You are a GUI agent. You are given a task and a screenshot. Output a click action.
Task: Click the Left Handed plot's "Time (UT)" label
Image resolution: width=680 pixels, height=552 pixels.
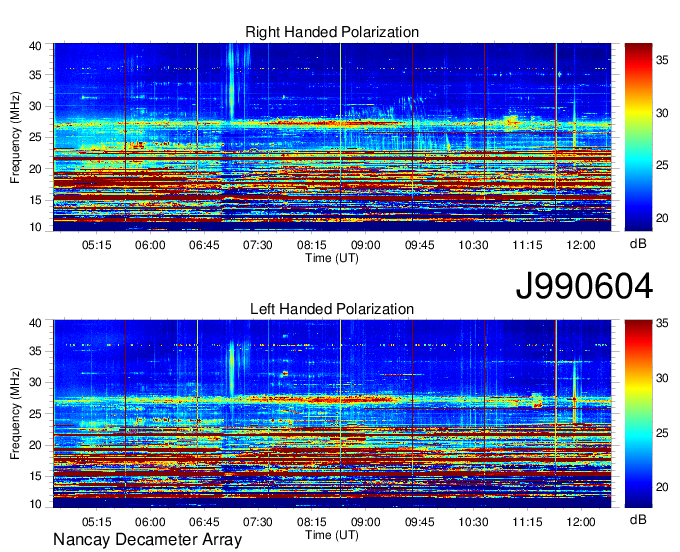tap(332, 535)
